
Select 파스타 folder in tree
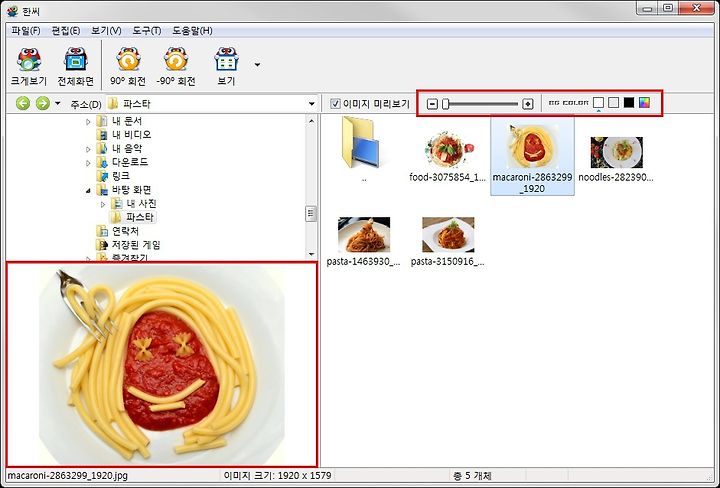point(140,217)
